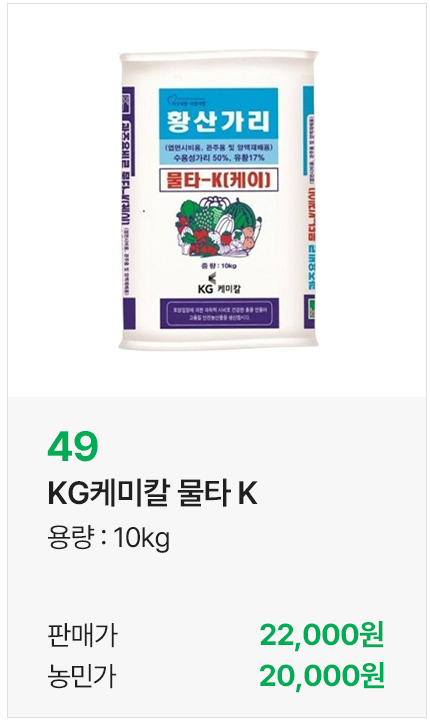Select the 22,000원 sale price

tap(321, 635)
